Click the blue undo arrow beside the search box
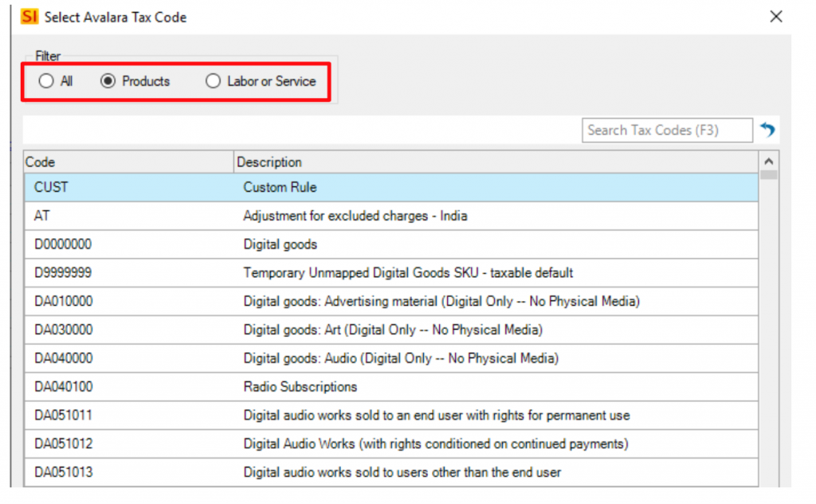Viewport: 816px width, 504px height. 767,130
